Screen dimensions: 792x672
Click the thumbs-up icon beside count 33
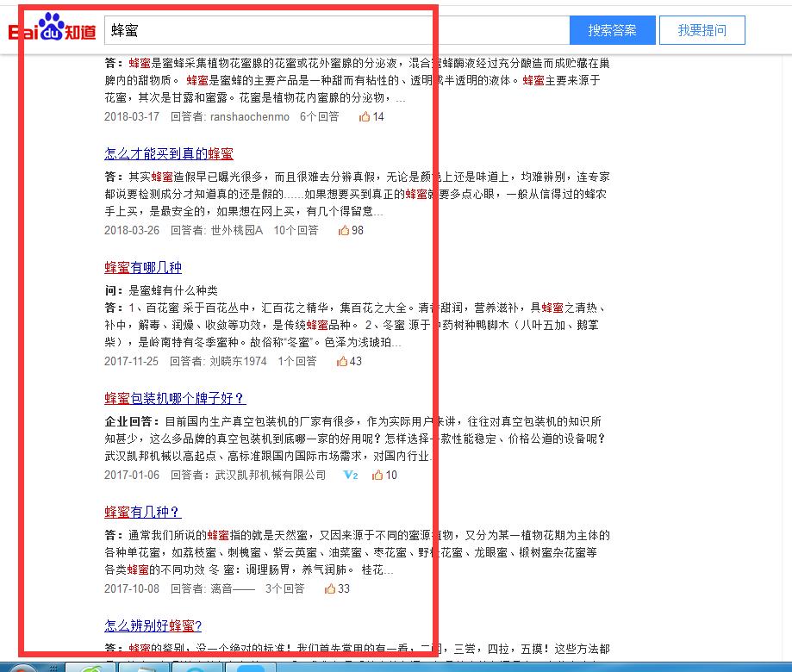[329, 589]
